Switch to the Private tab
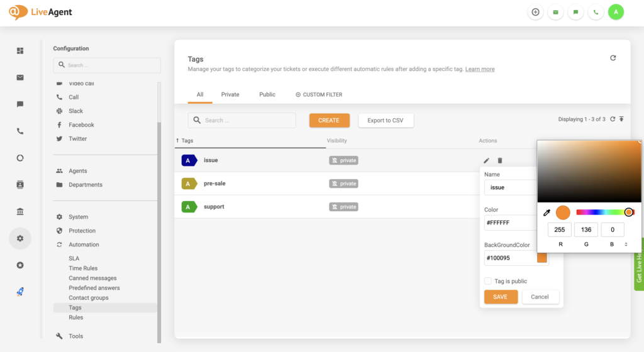 230,95
